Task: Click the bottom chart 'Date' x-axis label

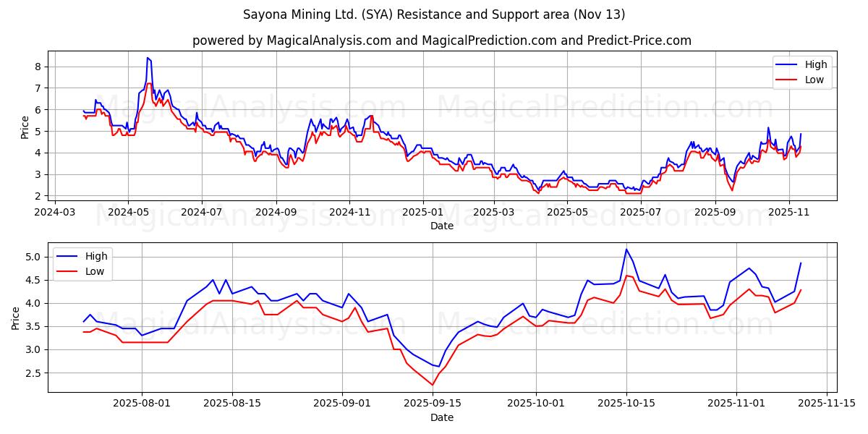Action: click(442, 417)
